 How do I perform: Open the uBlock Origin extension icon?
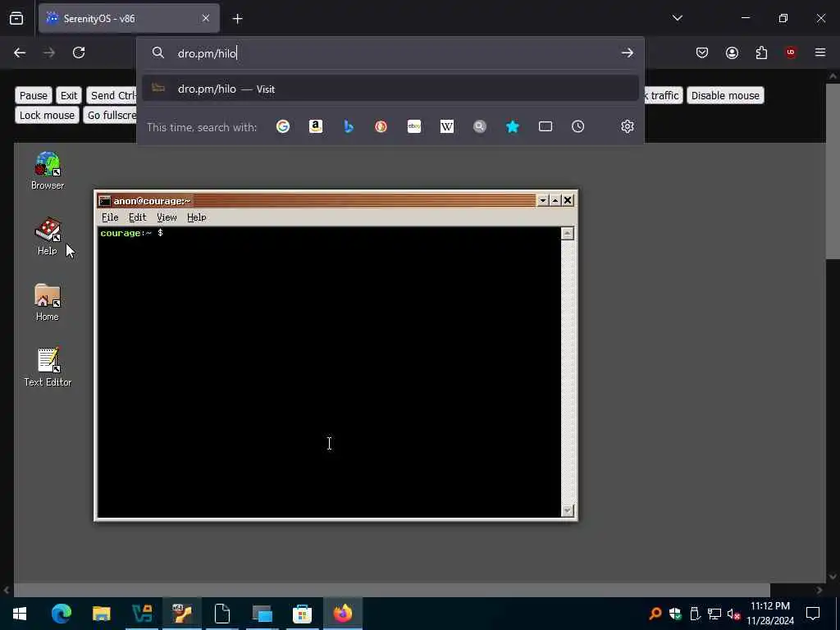click(x=791, y=52)
